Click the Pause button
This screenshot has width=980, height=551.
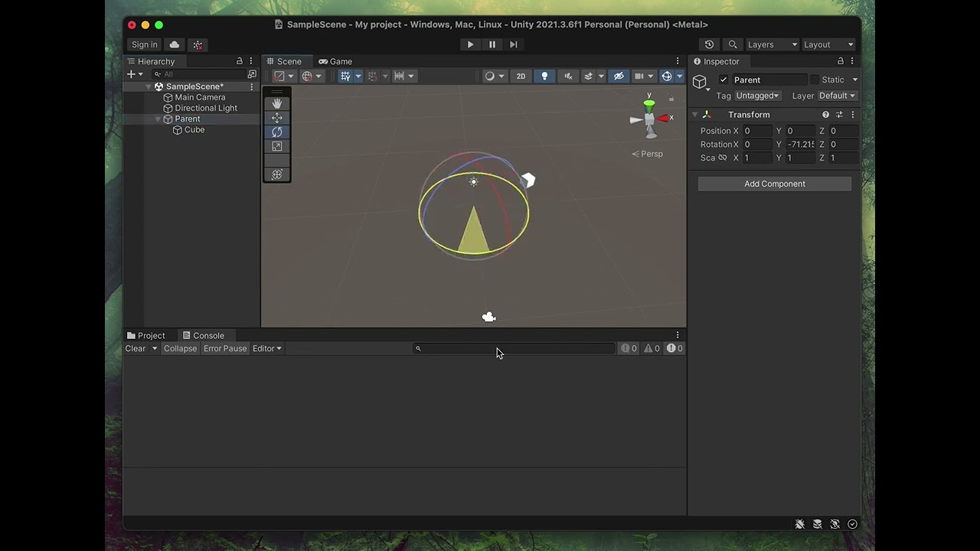click(x=492, y=44)
